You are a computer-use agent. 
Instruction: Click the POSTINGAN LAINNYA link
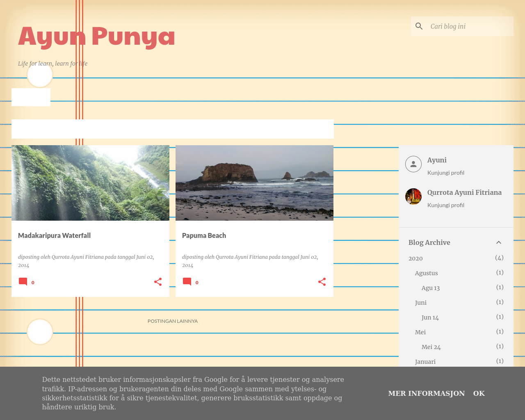click(173, 321)
